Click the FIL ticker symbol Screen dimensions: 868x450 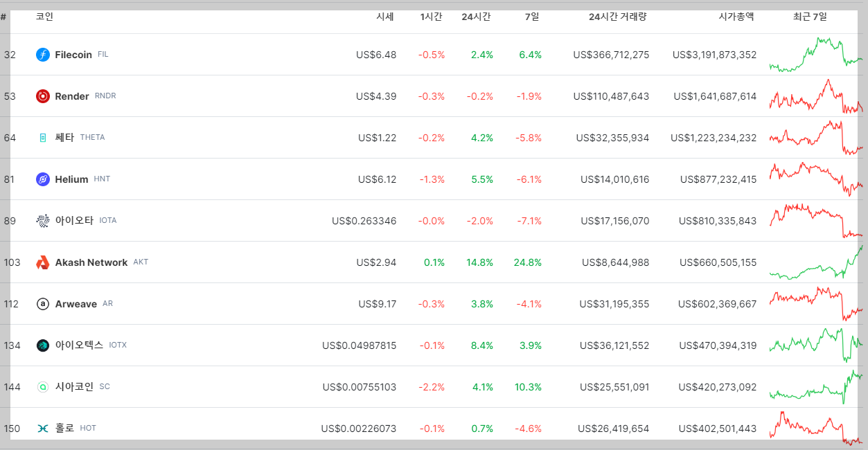103,55
